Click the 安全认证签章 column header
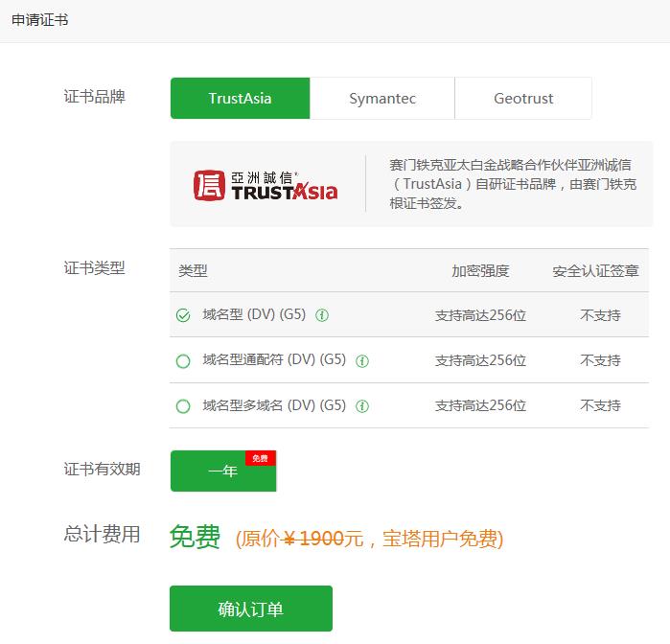Image resolution: width=670 pixels, height=644 pixels. point(595,270)
